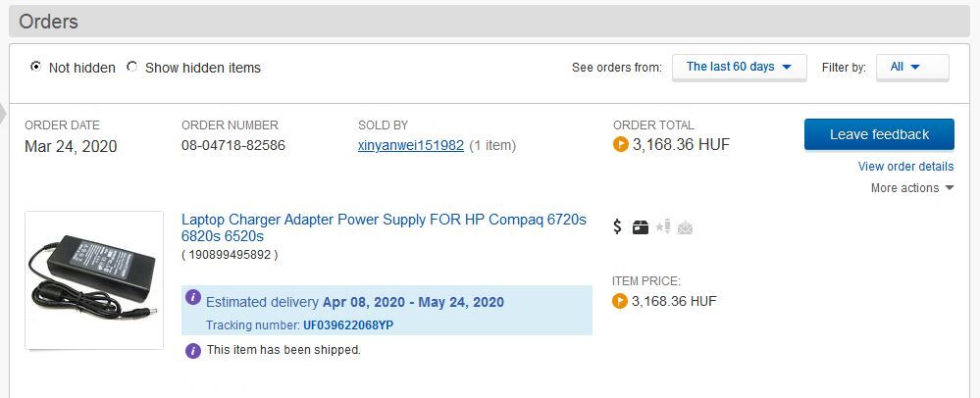
Task: Select the Show hidden items radio button
Action: 132,68
